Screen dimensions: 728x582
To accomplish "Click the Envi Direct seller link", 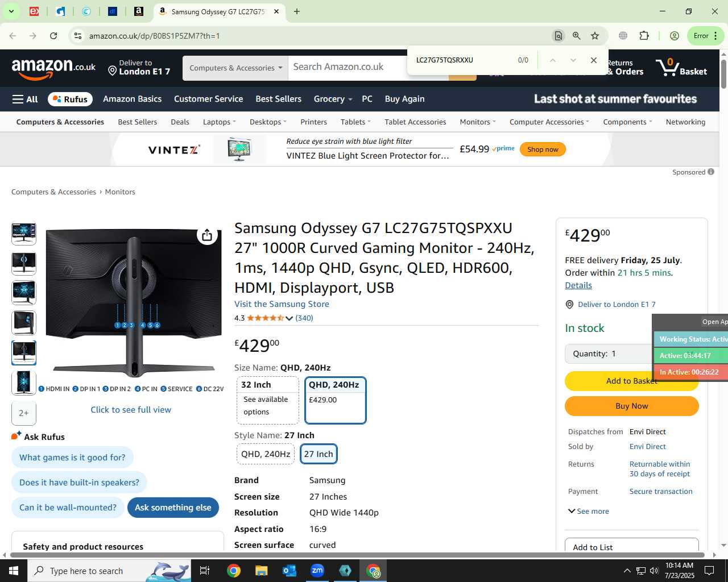I will click(x=647, y=447).
